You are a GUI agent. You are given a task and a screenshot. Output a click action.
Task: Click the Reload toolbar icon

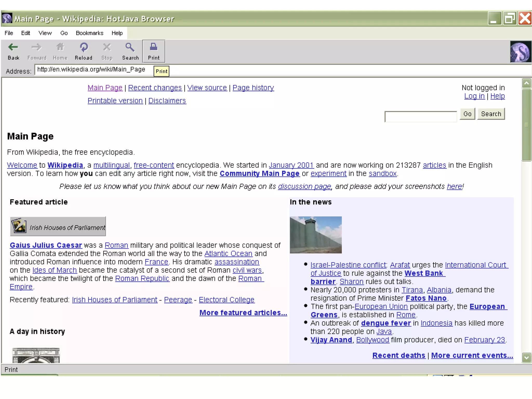84,48
